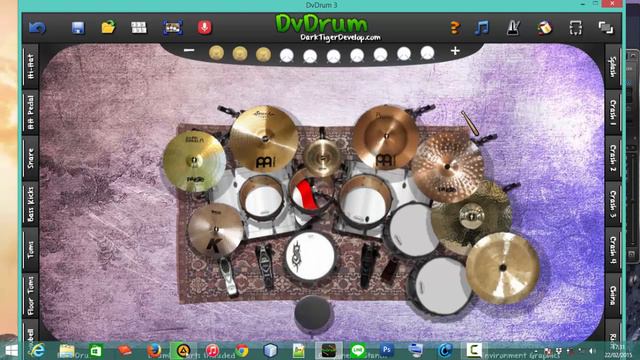640x360 pixels.
Task: Select the third gold cymbal indicator
Action: [x=263, y=55]
